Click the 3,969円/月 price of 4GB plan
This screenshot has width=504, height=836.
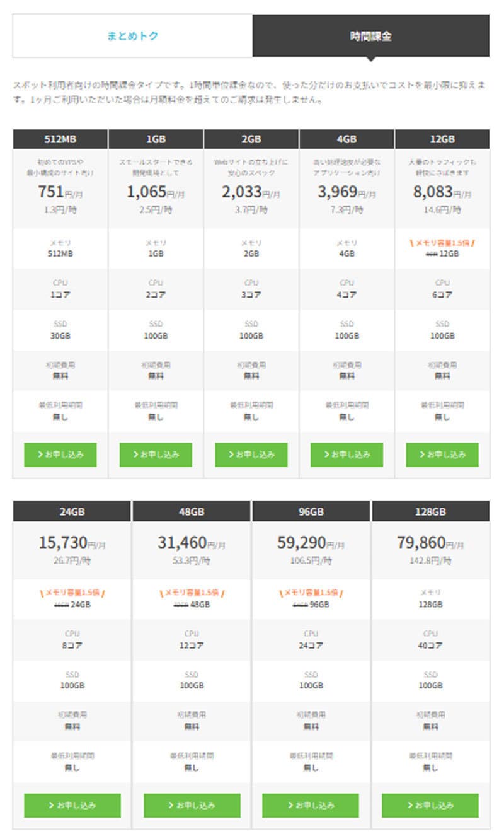(x=346, y=192)
